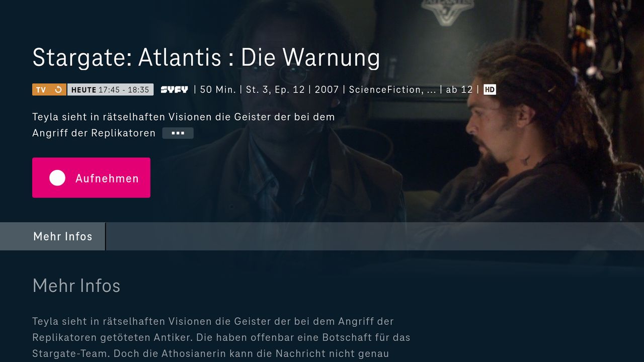Expand the truncated description with the ellipsis button
This screenshot has width=644, height=362.
pos(178,133)
